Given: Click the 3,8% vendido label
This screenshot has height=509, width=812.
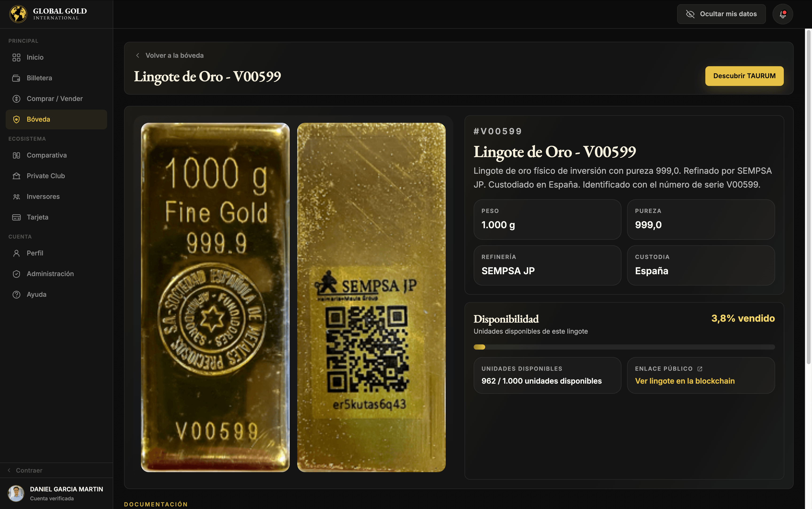Looking at the screenshot, I should [743, 318].
